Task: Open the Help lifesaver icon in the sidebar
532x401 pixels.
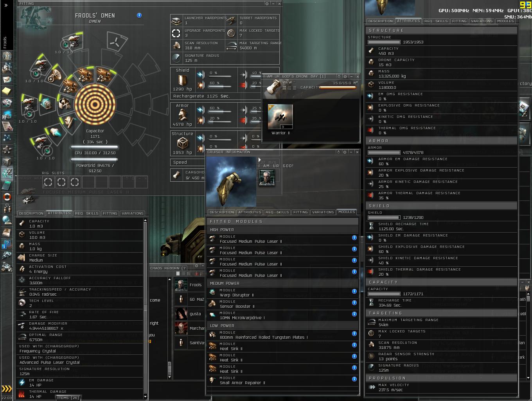Action: point(7,197)
